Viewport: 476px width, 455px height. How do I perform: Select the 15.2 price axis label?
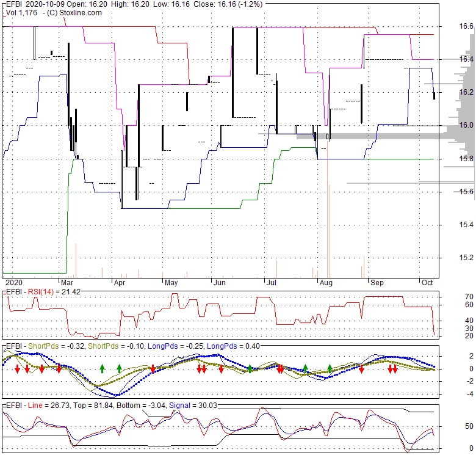point(466,258)
